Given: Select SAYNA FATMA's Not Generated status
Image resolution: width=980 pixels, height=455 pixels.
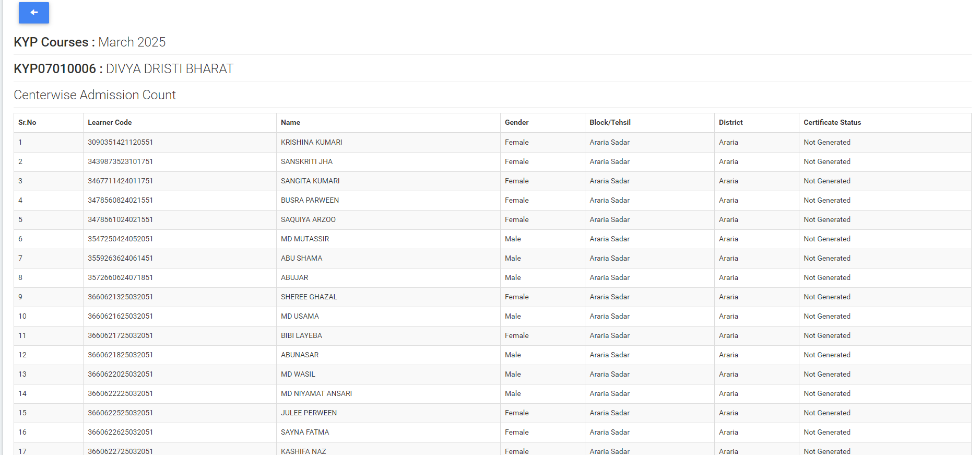Looking at the screenshot, I should (x=827, y=432).
